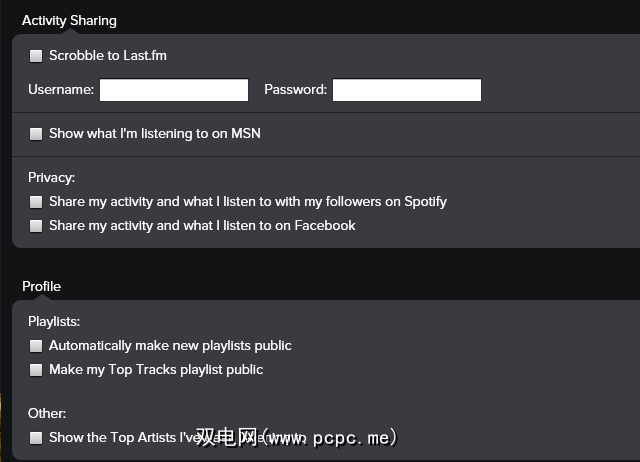
Task: Select the Profile section heading
Action: (41, 286)
